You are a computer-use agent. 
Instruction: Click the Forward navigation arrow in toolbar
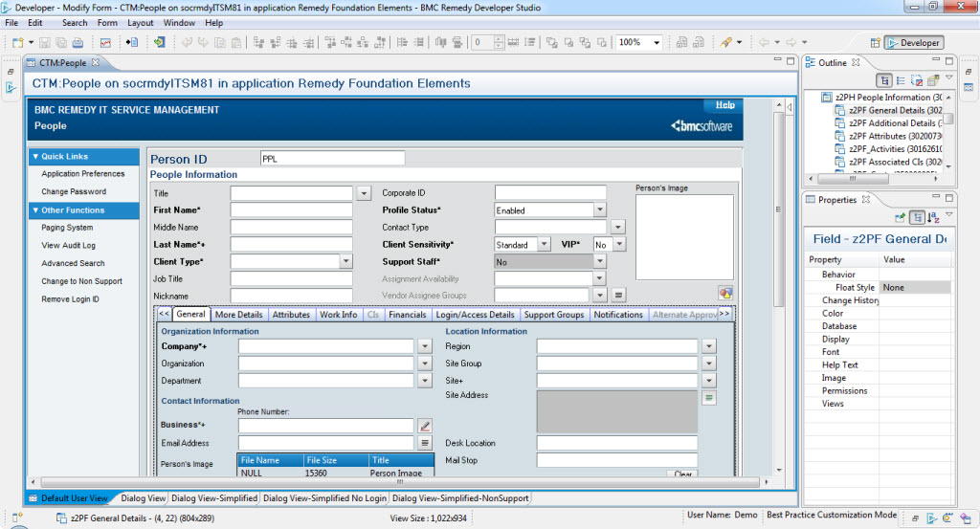tap(791, 42)
